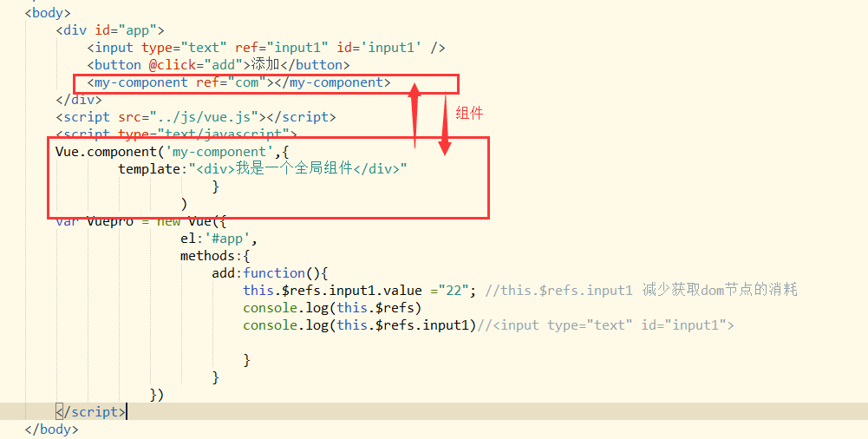
Task: Click the add:function(){ line
Action: 271,273
